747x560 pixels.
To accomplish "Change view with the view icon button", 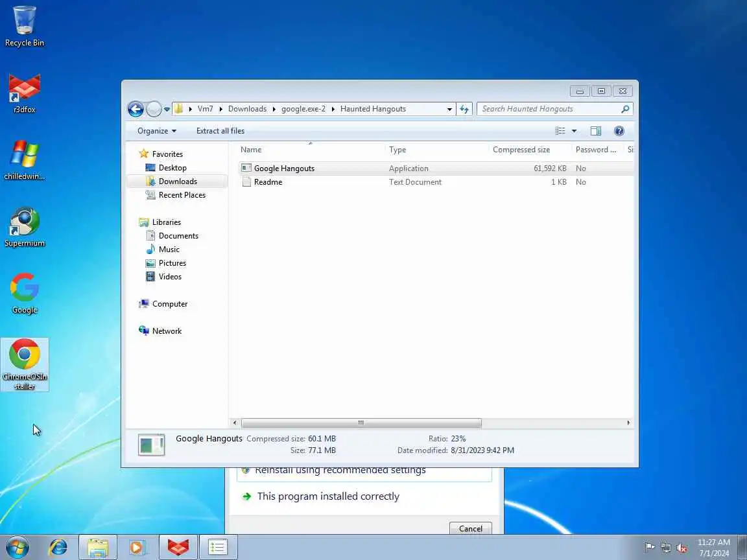I will pyautogui.click(x=560, y=131).
